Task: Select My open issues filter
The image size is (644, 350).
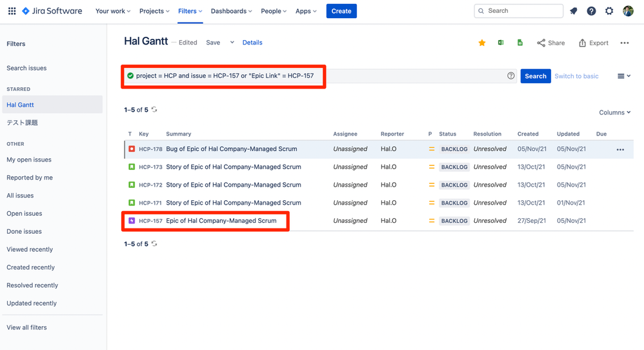Action: [x=29, y=160]
